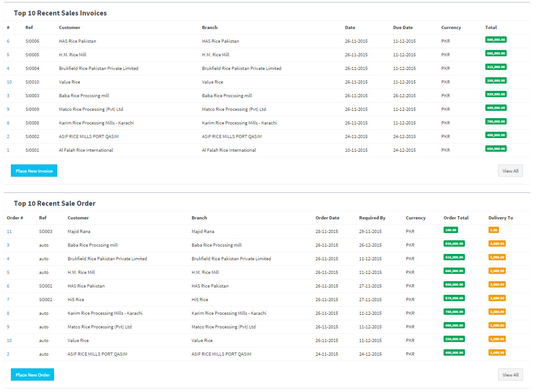The height and width of the screenshot is (392, 538).
Task: Click the Order # column header
Action: [x=15, y=218]
